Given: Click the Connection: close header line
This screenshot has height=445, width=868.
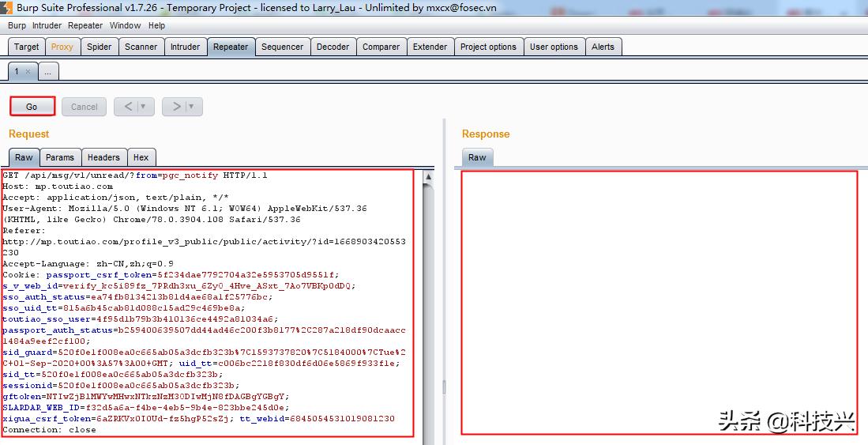Looking at the screenshot, I should 49,430.
